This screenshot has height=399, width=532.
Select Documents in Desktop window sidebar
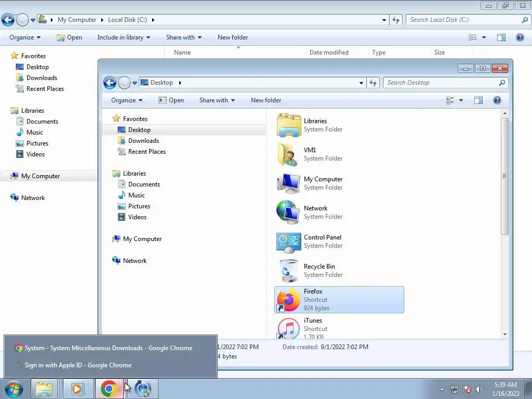[x=144, y=184]
